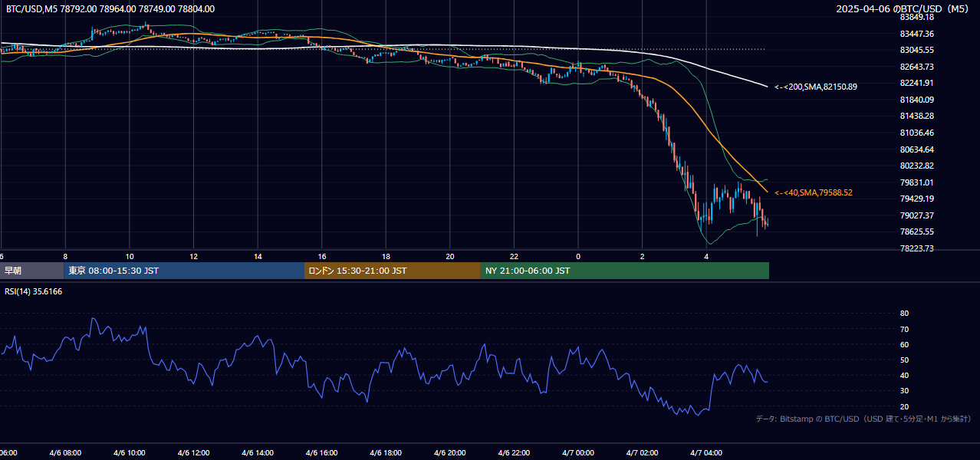Click price axis label 78625.55
The height and width of the screenshot is (460, 980).
pyautogui.click(x=916, y=232)
